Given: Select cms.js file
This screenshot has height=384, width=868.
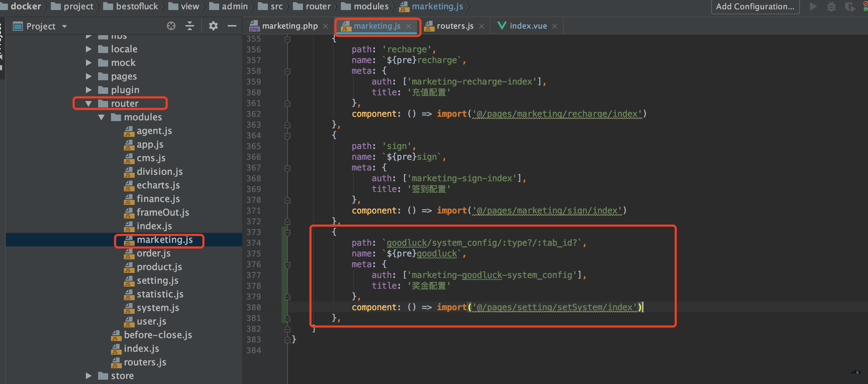Looking at the screenshot, I should point(145,158).
